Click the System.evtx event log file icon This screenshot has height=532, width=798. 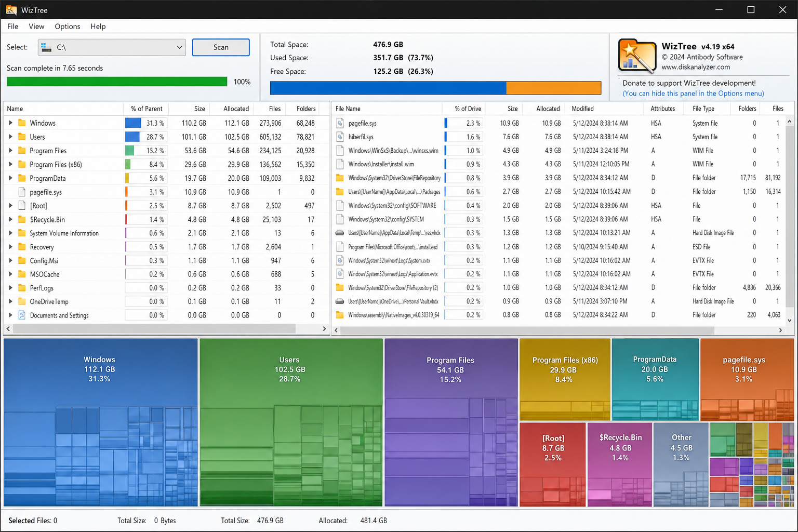click(340, 260)
